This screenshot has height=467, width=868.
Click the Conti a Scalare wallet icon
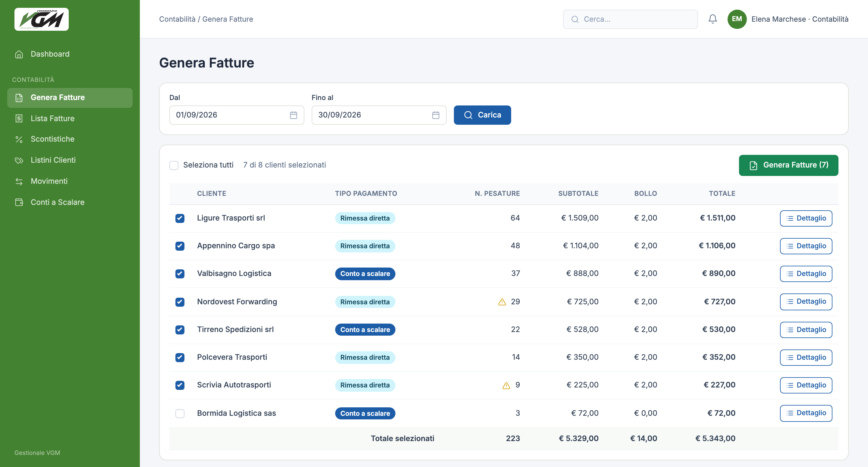coord(19,202)
